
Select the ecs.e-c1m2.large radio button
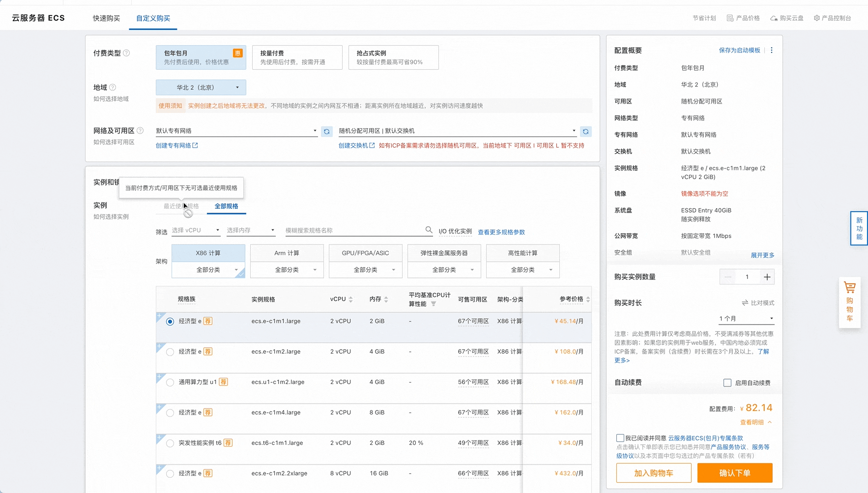(x=170, y=352)
